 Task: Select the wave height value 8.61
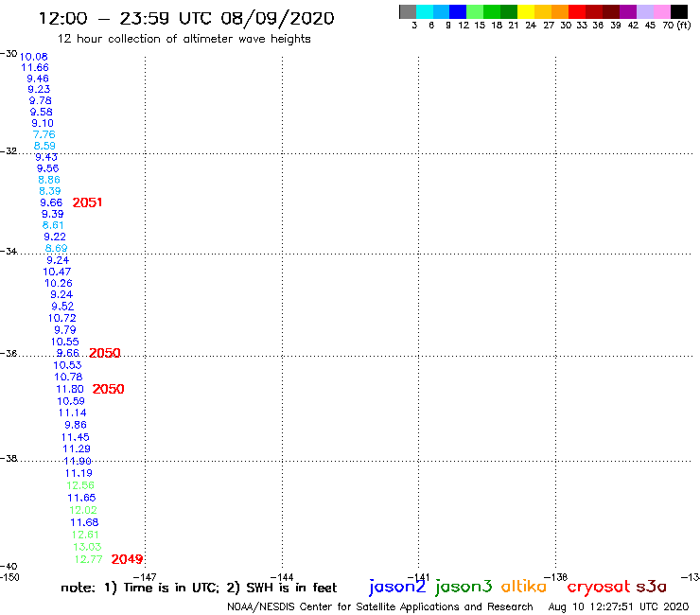[x=53, y=225]
